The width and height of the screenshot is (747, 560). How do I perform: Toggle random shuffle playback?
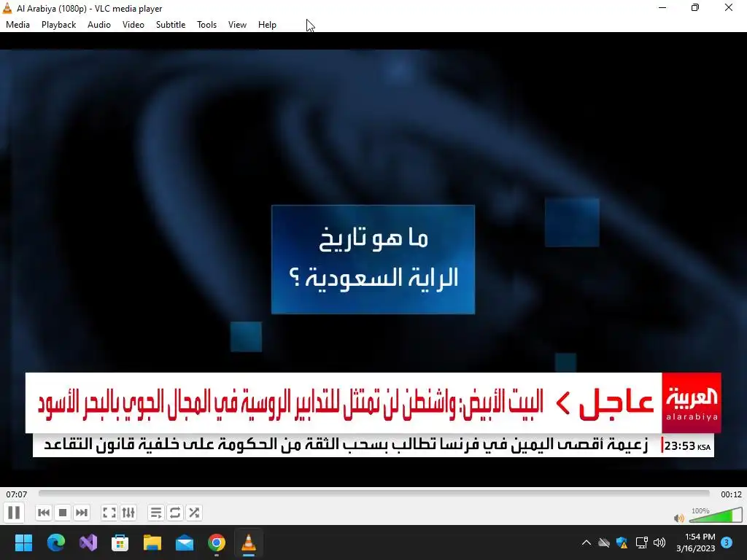pyautogui.click(x=194, y=513)
